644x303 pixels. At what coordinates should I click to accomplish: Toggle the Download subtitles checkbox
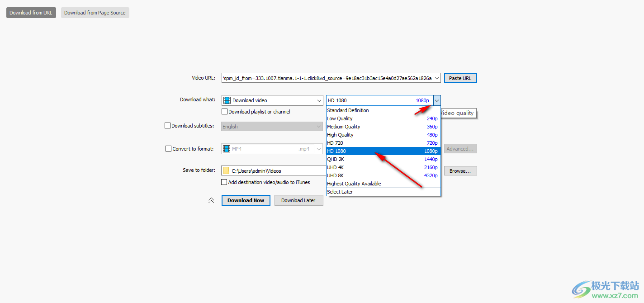(x=167, y=126)
